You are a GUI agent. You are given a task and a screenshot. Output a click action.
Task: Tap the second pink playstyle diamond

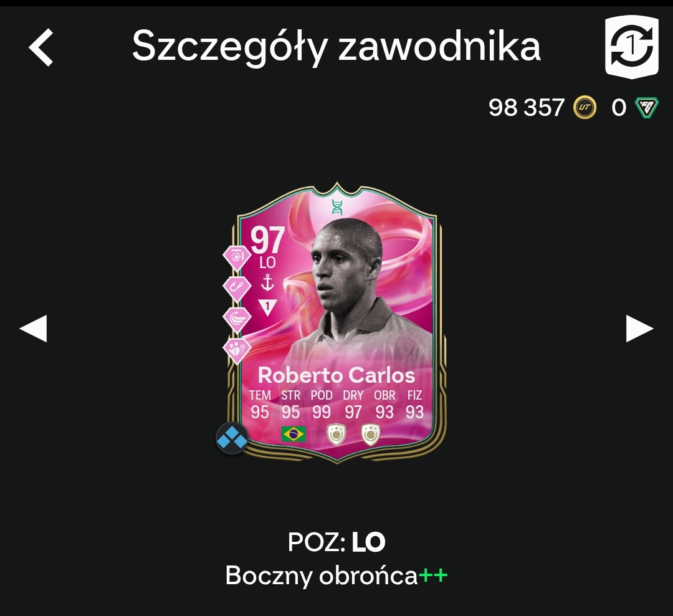point(237,289)
